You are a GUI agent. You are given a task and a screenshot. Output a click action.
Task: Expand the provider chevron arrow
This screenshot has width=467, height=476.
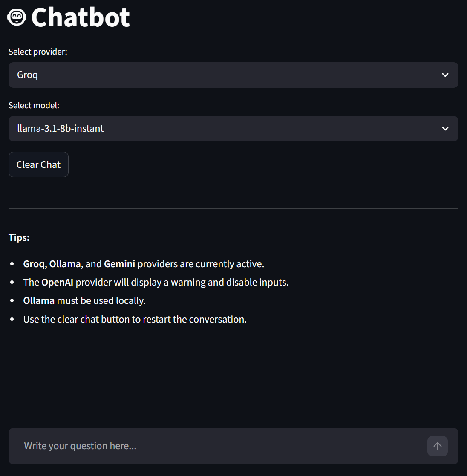click(445, 75)
